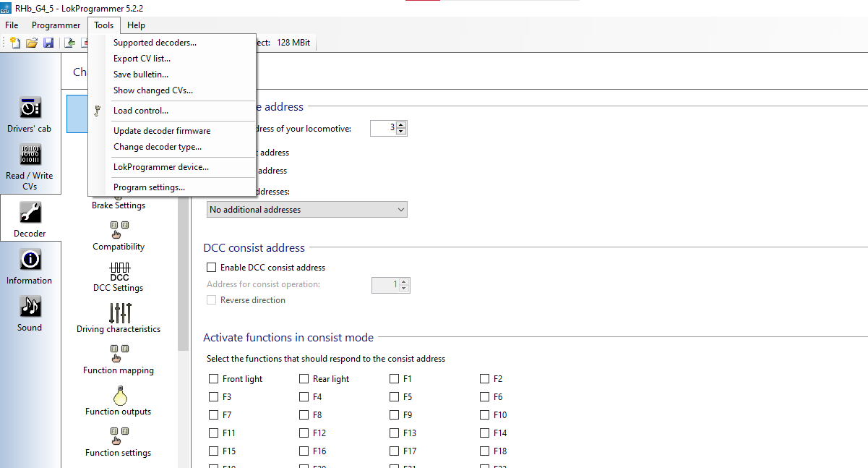Open the Sound section
The width and height of the screenshot is (868, 468).
click(x=30, y=313)
